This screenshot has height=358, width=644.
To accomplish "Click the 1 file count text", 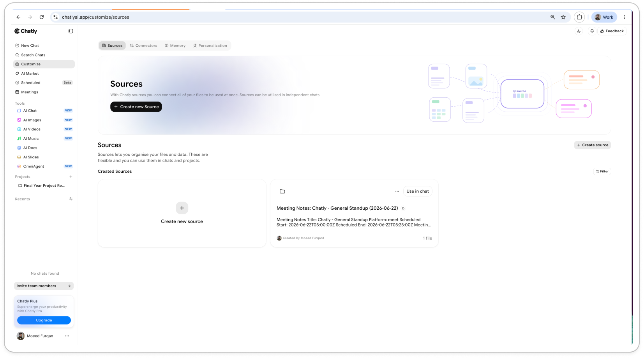I will click(x=427, y=238).
